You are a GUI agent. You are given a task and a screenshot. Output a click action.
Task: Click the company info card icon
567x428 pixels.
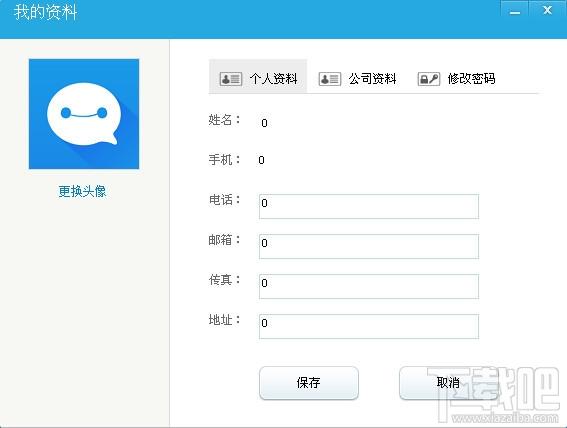(329, 79)
